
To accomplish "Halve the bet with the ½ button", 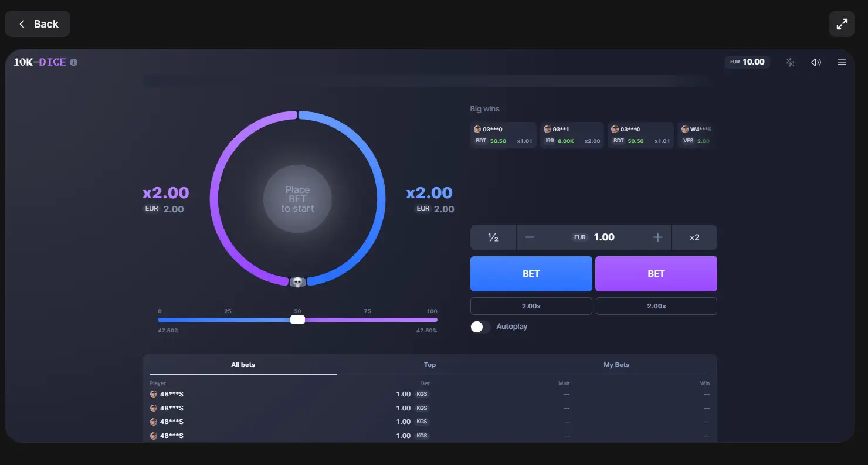I will pyautogui.click(x=493, y=237).
